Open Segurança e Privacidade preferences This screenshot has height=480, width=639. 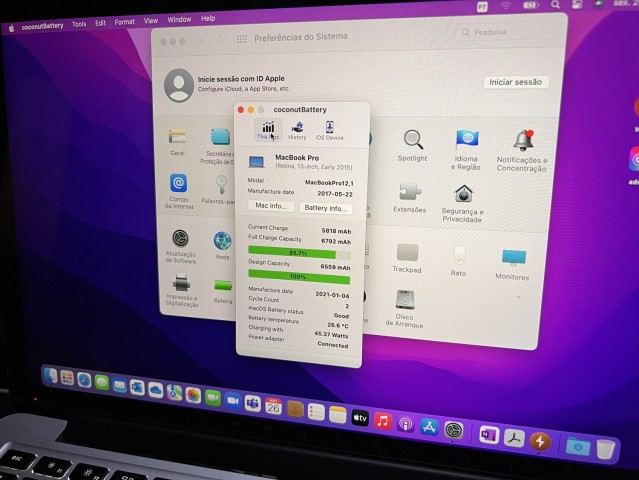click(463, 203)
